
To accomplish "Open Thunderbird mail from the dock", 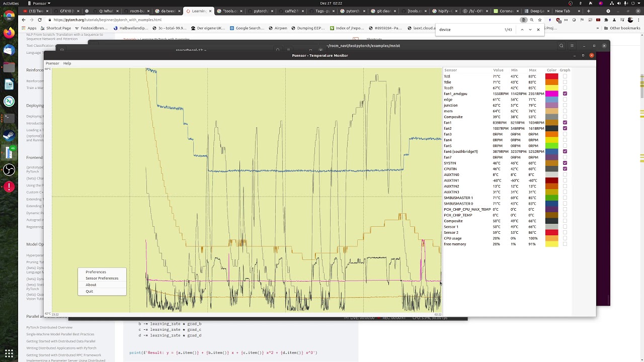I will (x=9, y=50).
